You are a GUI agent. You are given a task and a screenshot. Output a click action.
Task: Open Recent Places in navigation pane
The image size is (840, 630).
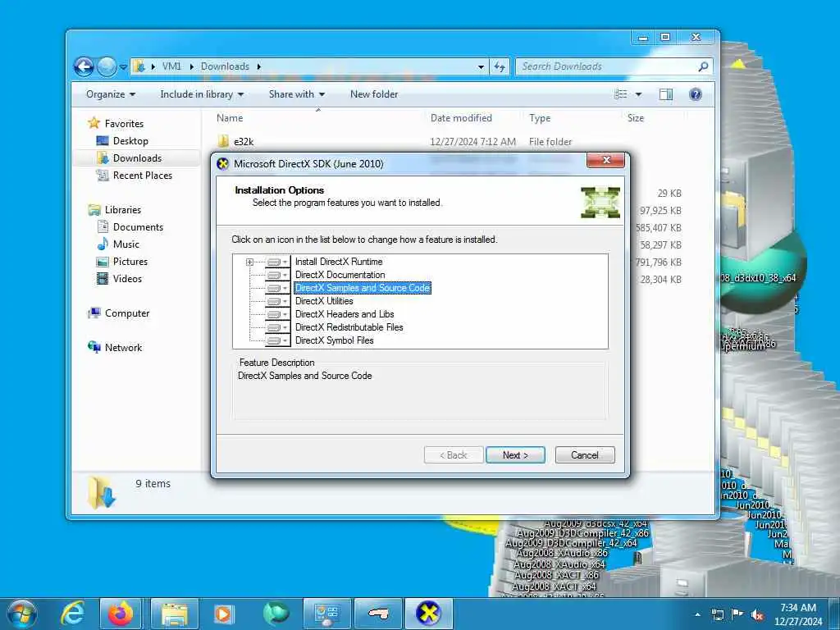pos(143,176)
